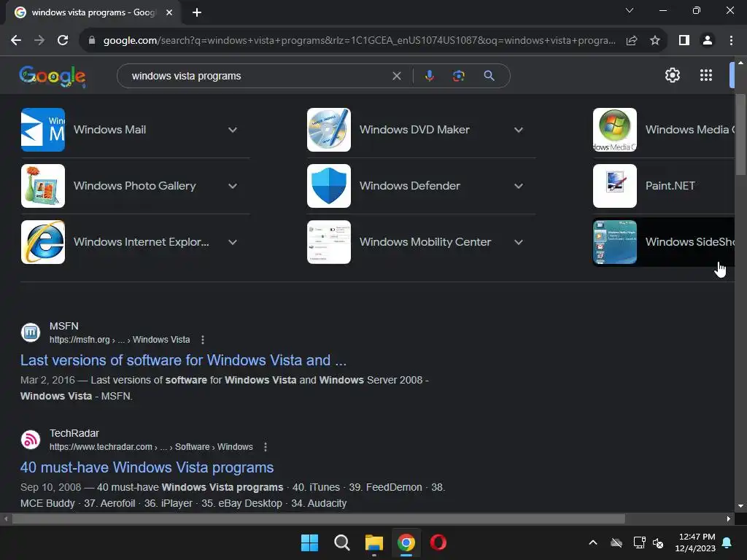Click the scroll-right arrow

(729, 518)
